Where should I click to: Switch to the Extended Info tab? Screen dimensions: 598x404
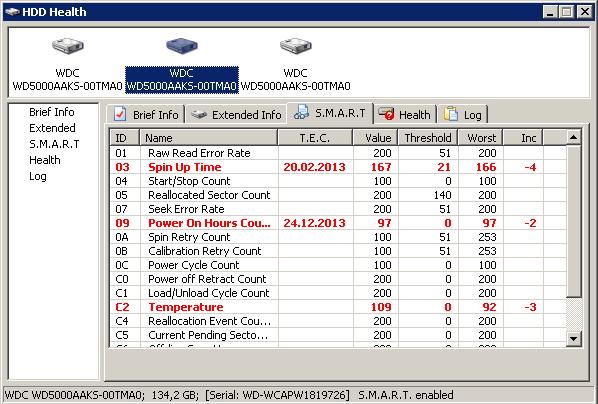coord(236,114)
